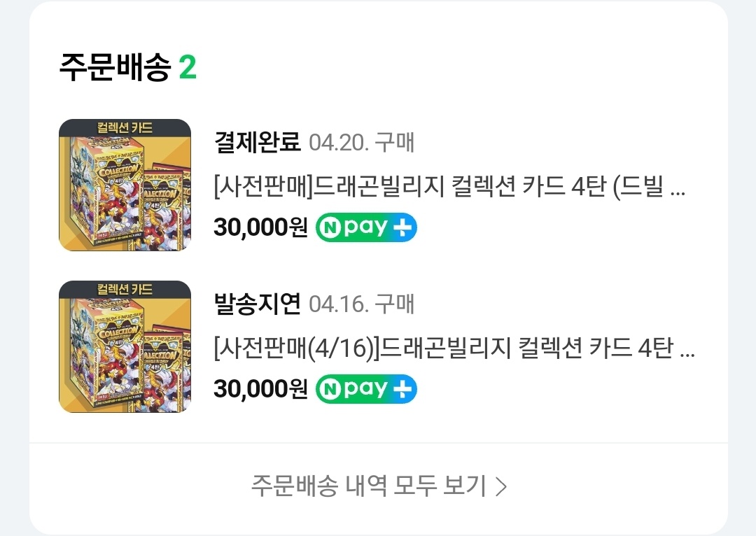The height and width of the screenshot is (536, 756).
Task: Expand full order list via right chevron arrow
Action: pos(500,486)
